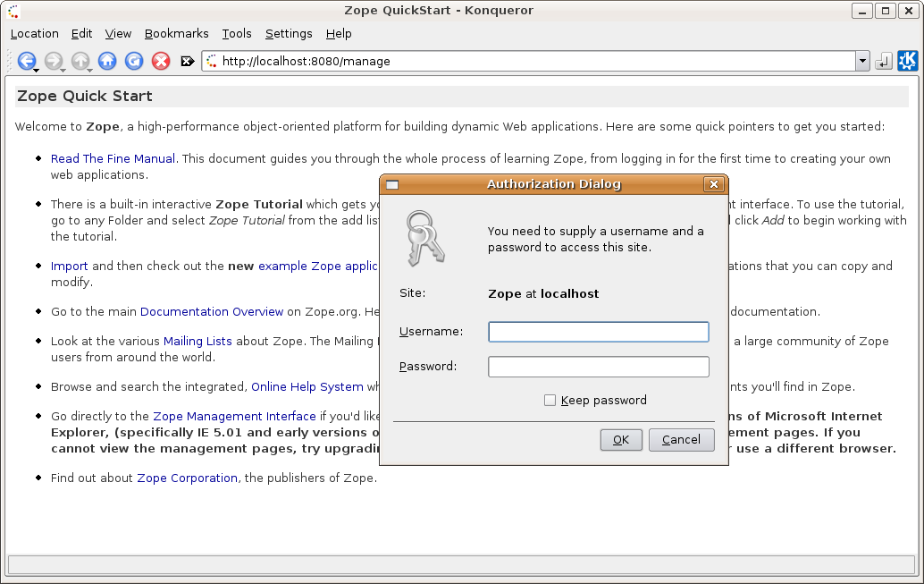Image resolution: width=924 pixels, height=584 pixels.
Task: Go to the Zope Management Interface link
Action: tap(234, 417)
